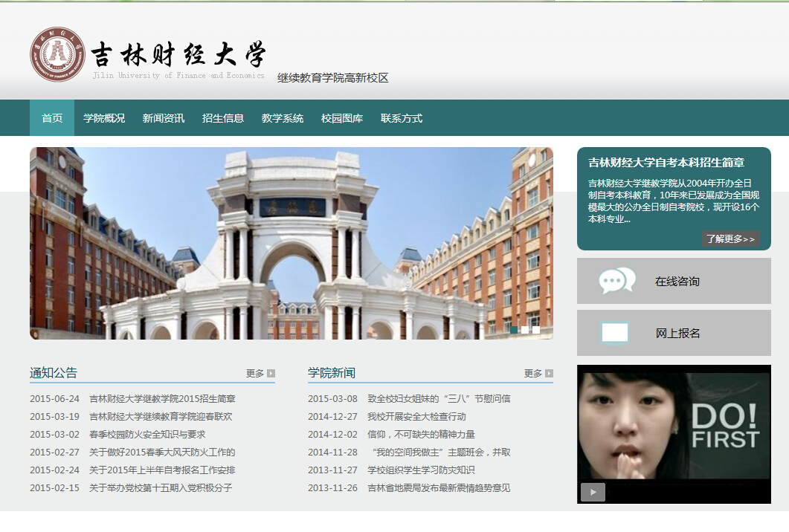Click the 吉林财经大学 title text
Viewport: 789px width, 532px height.
point(178,54)
